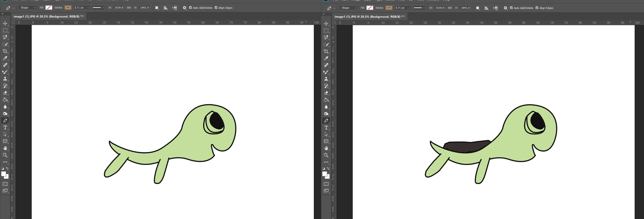Click the Screen Mode icon in right window
Image resolution: width=644 pixels, height=219 pixels.
coord(326,191)
